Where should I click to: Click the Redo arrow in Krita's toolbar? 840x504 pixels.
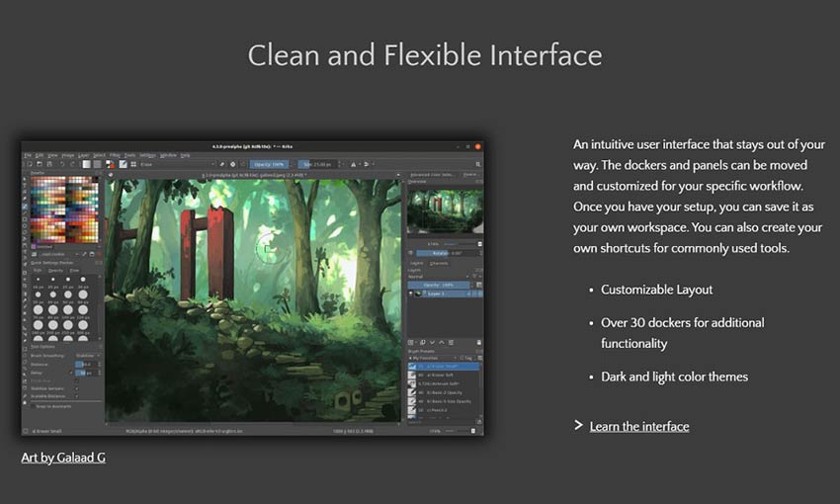pos(72,164)
